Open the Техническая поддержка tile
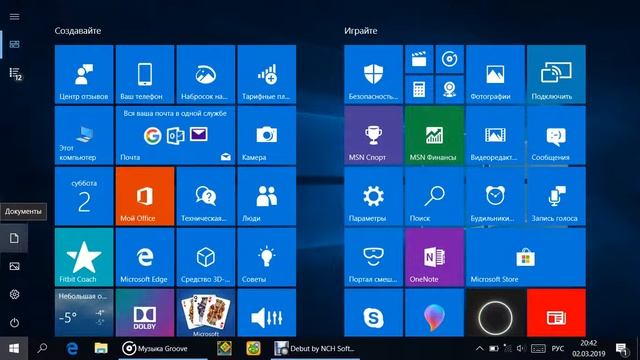The image size is (640, 360). click(206, 196)
